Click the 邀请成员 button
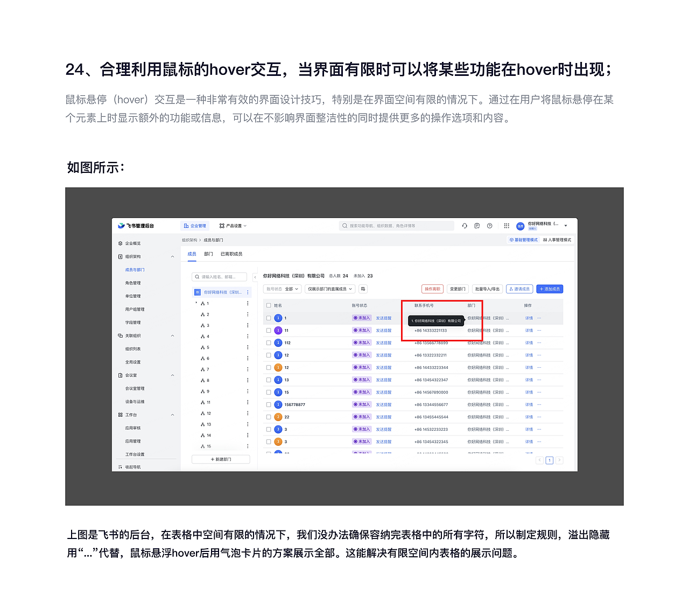689x616 pixels. [519, 289]
